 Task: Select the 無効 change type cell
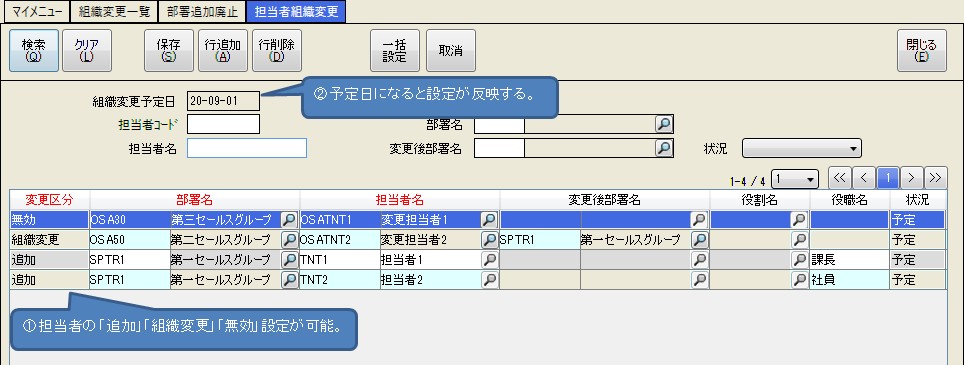[49, 219]
